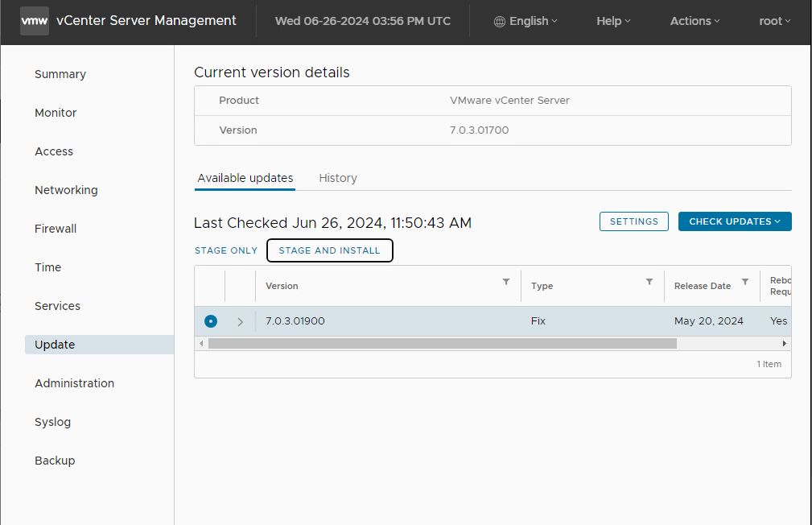Image resolution: width=812 pixels, height=525 pixels.
Task: Click Stage and Install
Action: tap(329, 250)
